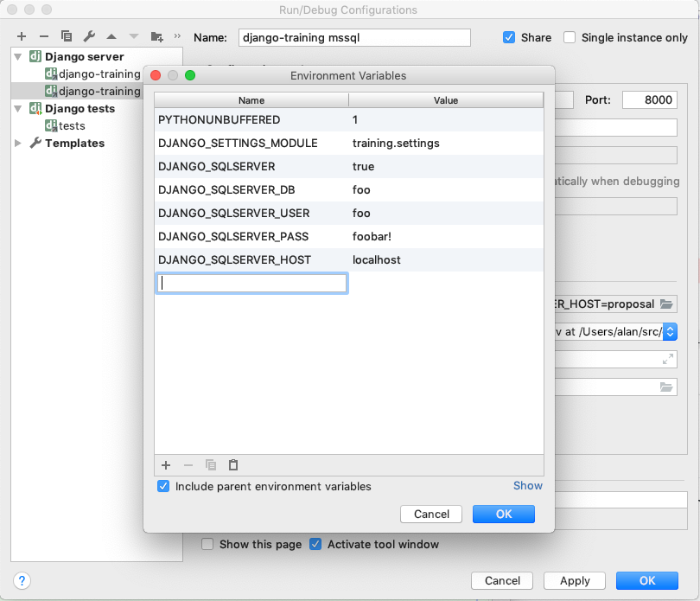Image resolution: width=700 pixels, height=601 pixels.
Task: Click value true for DJANGO_SQLSERVER
Action: [446, 166]
